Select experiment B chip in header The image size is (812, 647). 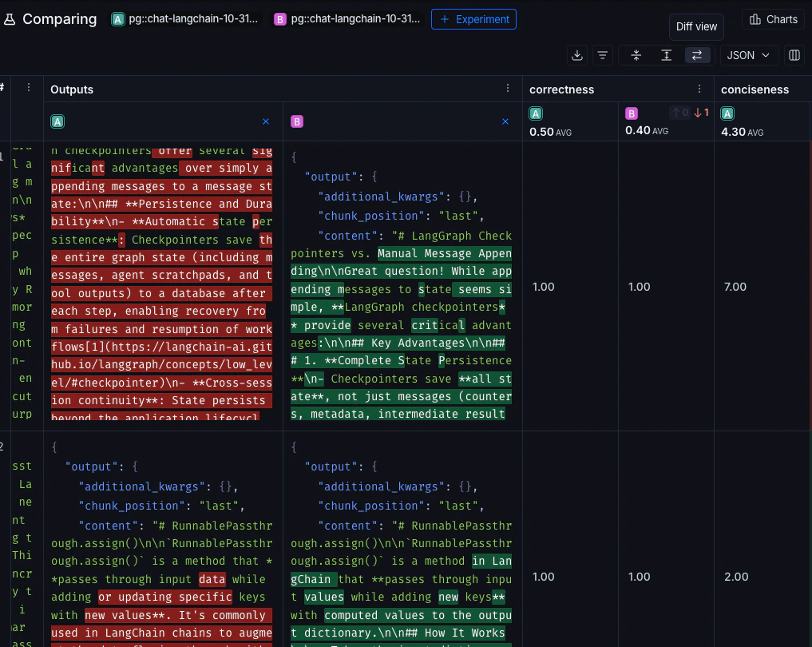(x=347, y=19)
